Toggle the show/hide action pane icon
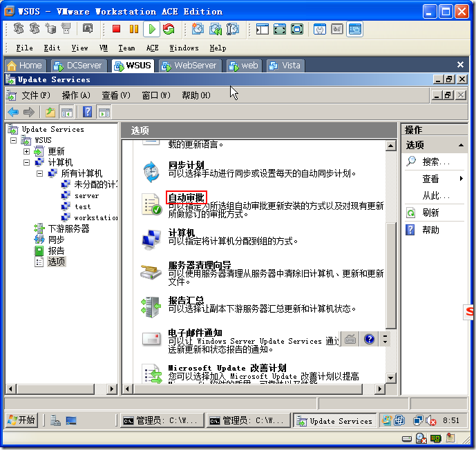This screenshot has height=450, width=476. 104,112
